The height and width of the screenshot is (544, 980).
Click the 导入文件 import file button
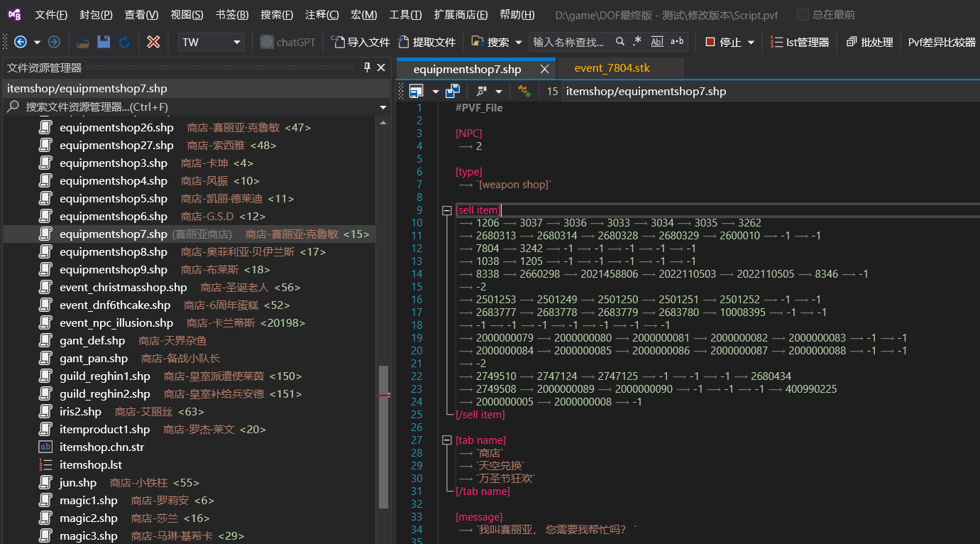360,42
